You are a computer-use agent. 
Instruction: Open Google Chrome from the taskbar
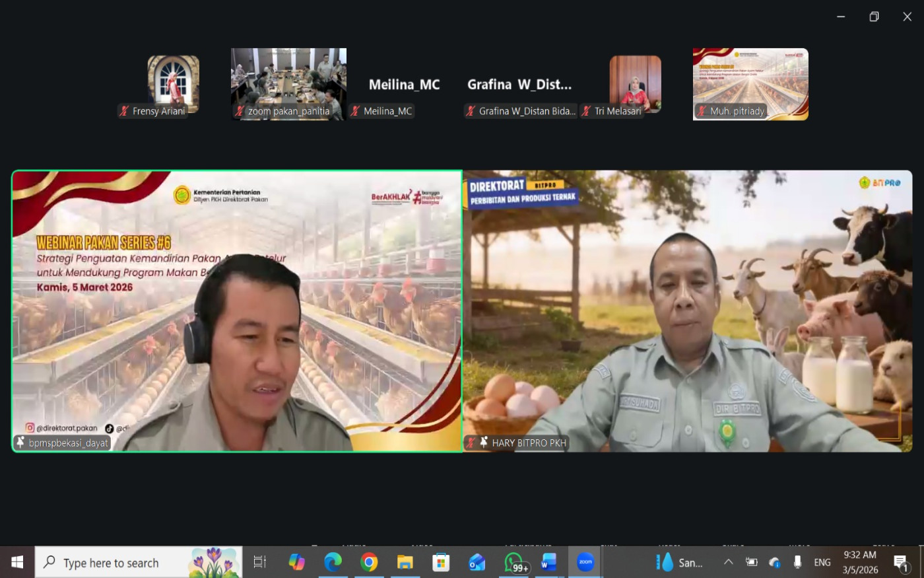[369, 562]
